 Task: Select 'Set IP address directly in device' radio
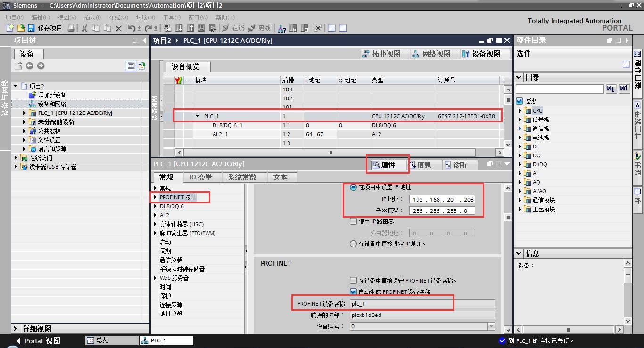click(x=353, y=244)
